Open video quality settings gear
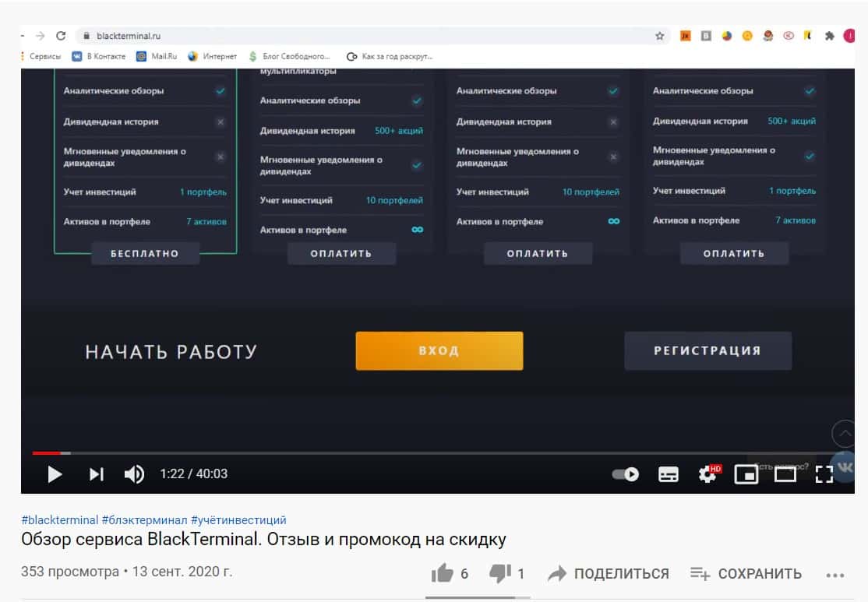 point(708,474)
